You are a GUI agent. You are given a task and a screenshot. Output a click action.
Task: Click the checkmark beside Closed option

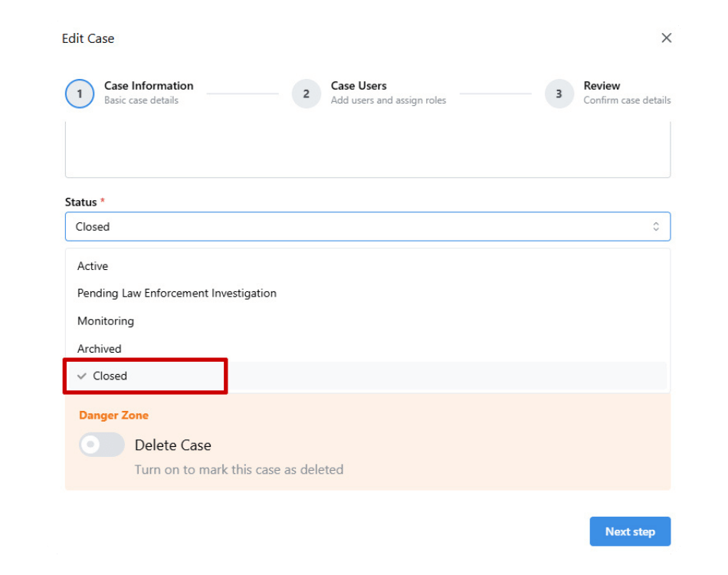tap(82, 376)
